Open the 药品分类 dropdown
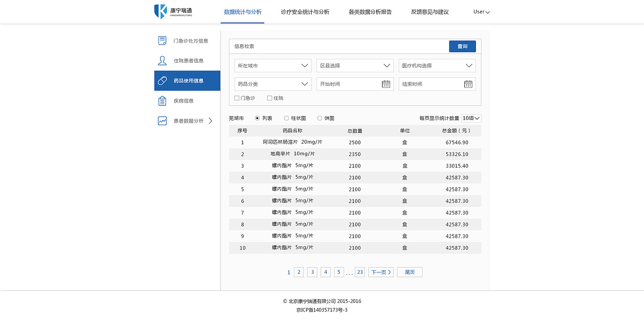Image resolution: width=644 pixels, height=321 pixels. pos(273,84)
